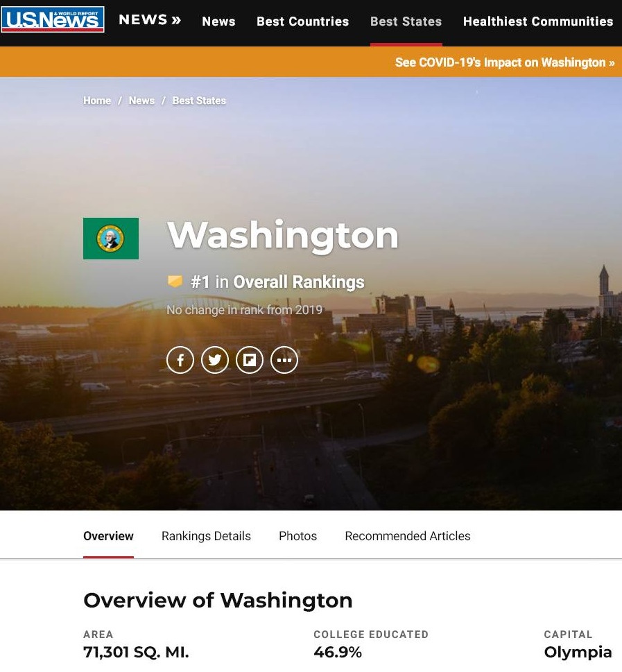Viewport: 622px width, 672px height.
Task: Open more sharing options ellipsis icon
Action: (x=284, y=360)
